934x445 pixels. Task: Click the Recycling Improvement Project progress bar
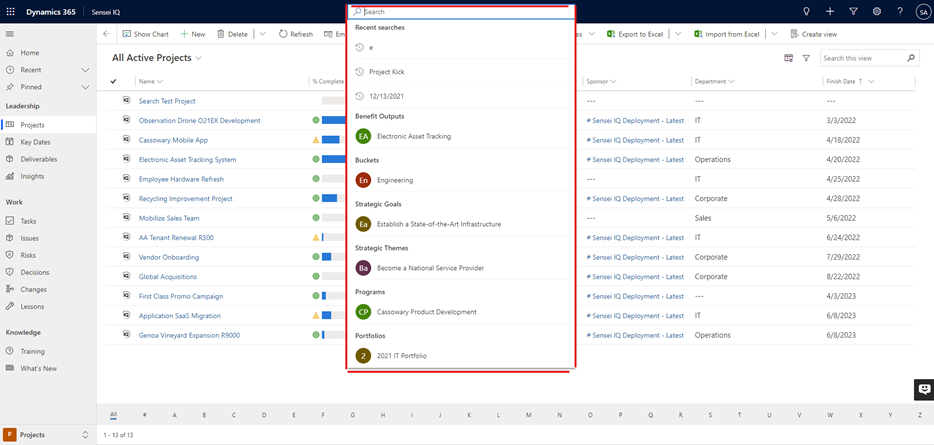pyautogui.click(x=330, y=198)
